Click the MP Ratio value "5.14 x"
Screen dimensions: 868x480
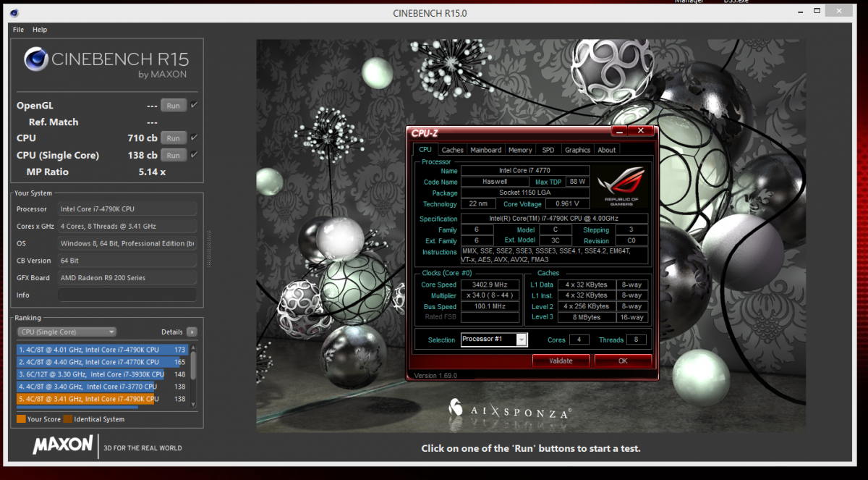point(152,172)
